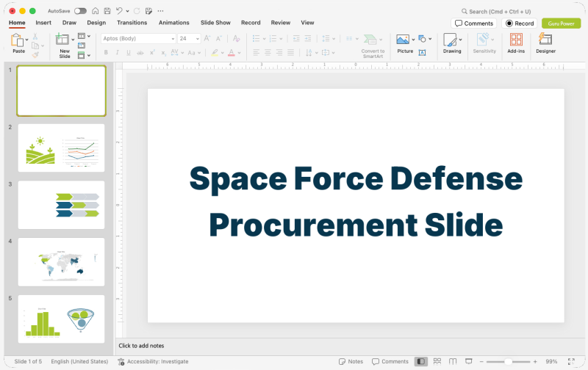
Task: Click the Guru Power button
Action: (561, 23)
